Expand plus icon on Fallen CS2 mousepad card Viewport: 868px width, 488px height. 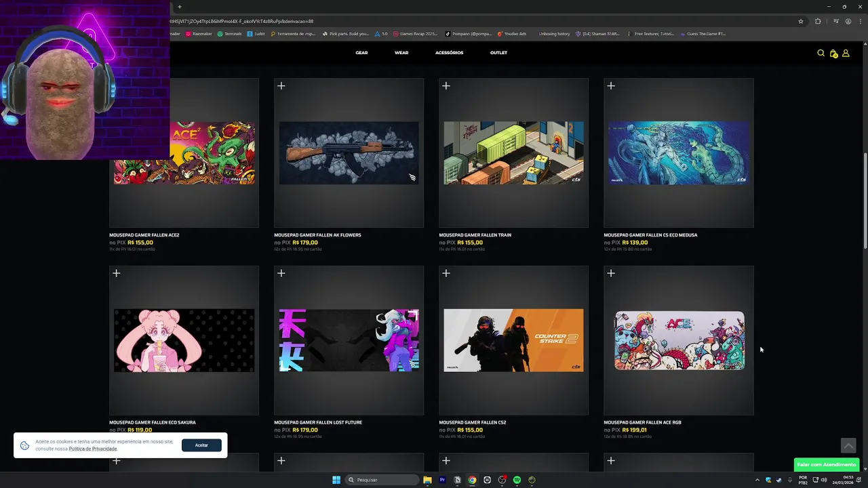[x=446, y=273]
